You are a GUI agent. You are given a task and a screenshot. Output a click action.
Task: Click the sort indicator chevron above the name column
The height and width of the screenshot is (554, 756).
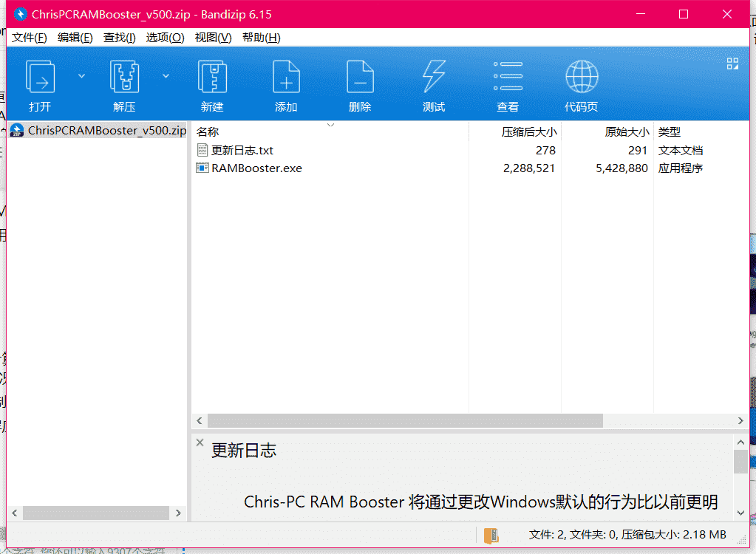click(331, 126)
